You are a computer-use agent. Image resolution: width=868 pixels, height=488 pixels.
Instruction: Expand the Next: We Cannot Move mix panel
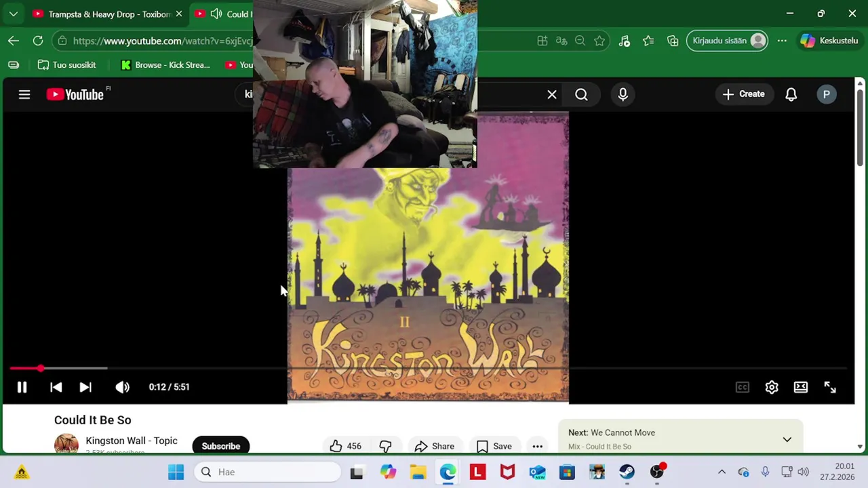(787, 439)
